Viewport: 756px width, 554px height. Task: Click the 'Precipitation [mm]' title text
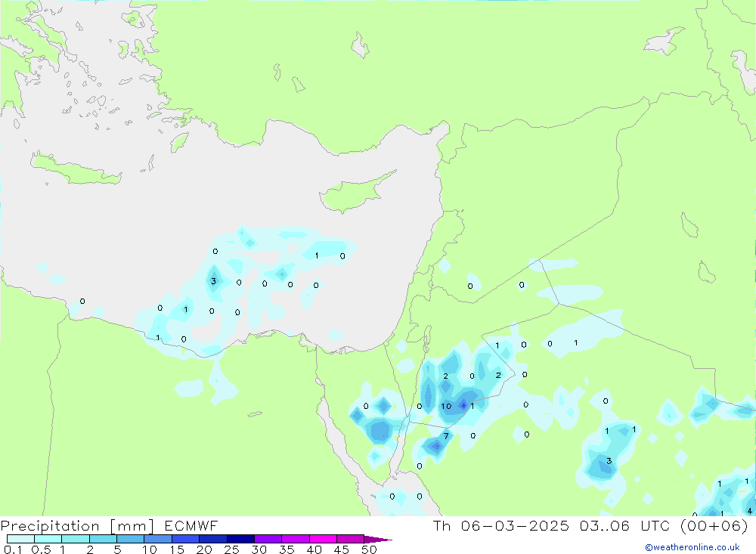pyautogui.click(x=78, y=526)
